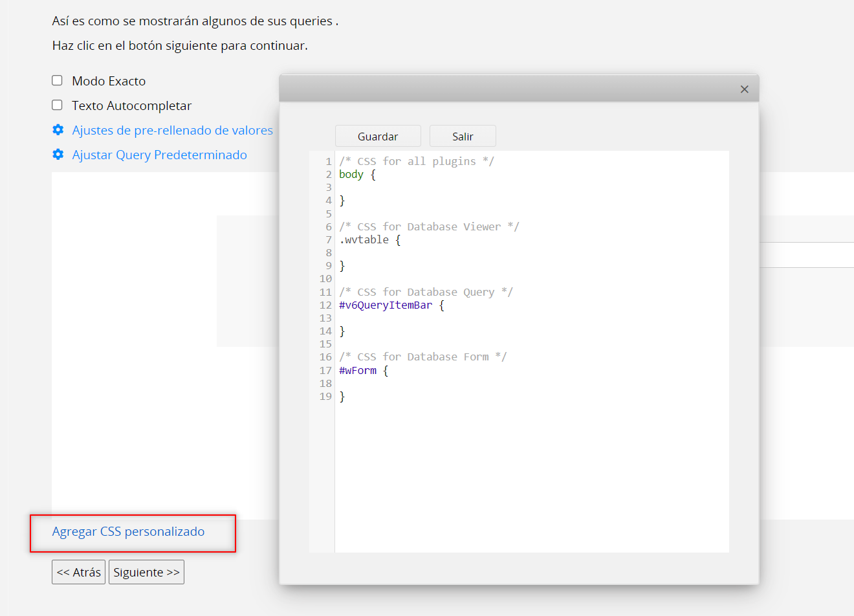
Task: Continue with the Siguiente >> button
Action: 146,572
